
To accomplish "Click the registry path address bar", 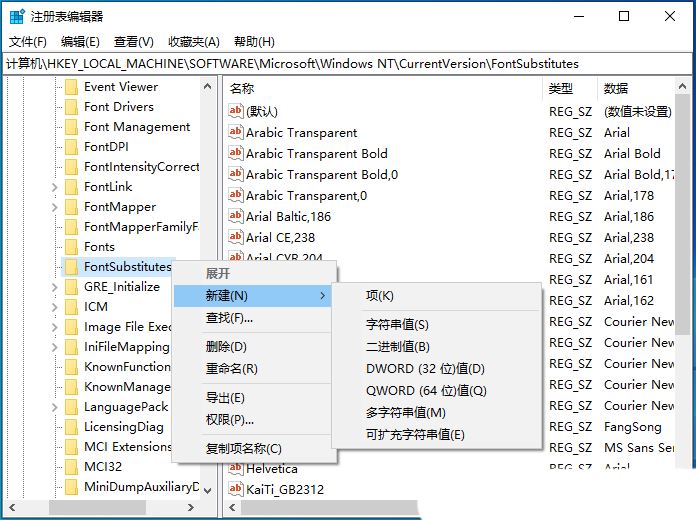I will click(348, 64).
